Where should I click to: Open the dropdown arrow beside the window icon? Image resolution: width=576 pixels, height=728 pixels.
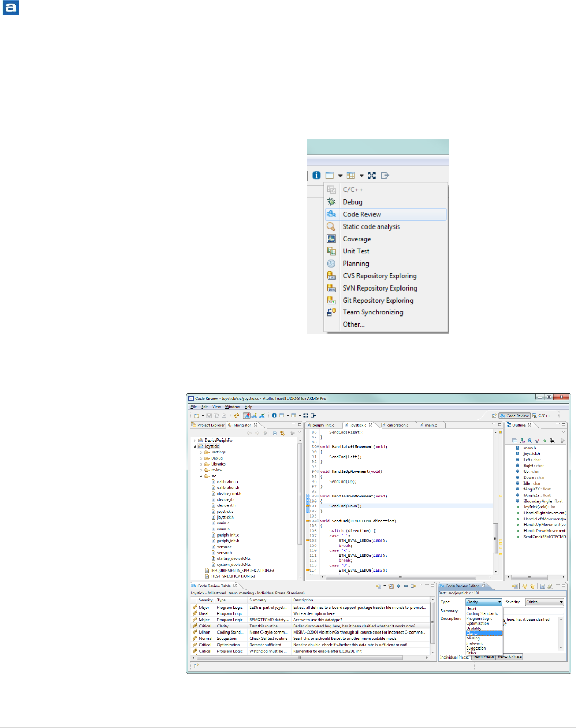pos(340,176)
